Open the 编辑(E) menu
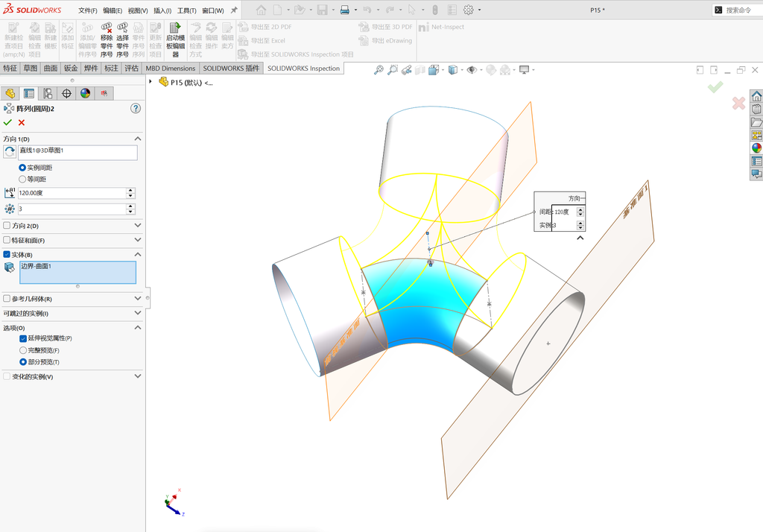Image resolution: width=763 pixels, height=532 pixels. (113, 10)
